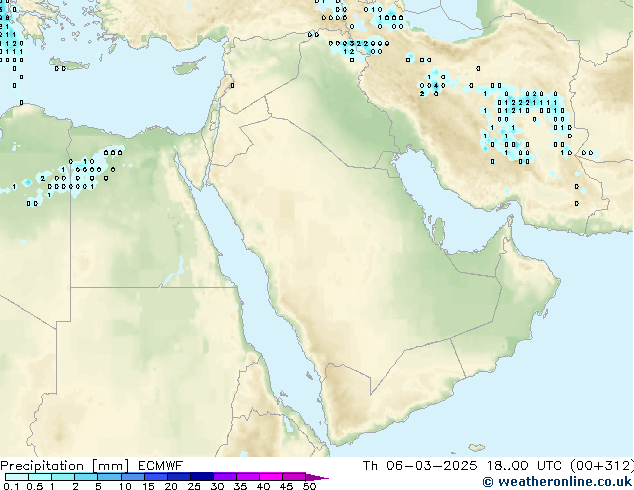The width and height of the screenshot is (634, 490).
Task: Click the 'Precipitation [mm]' title text
Action: click(x=64, y=466)
